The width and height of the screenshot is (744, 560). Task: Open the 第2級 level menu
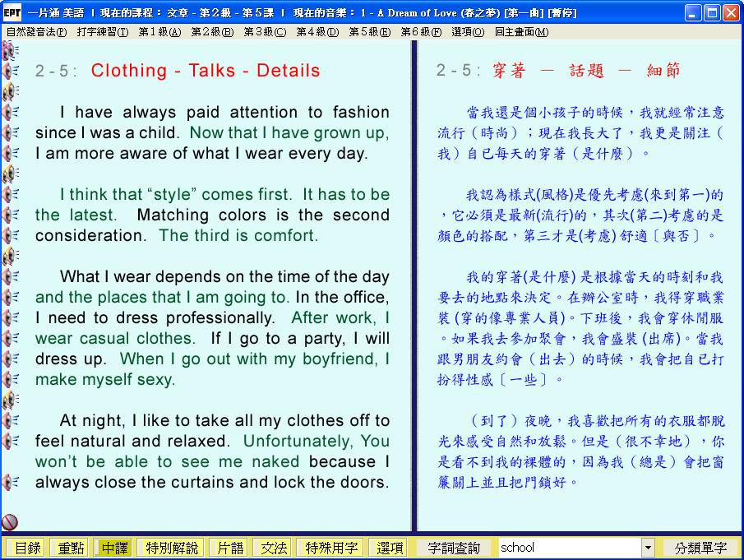pyautogui.click(x=212, y=32)
